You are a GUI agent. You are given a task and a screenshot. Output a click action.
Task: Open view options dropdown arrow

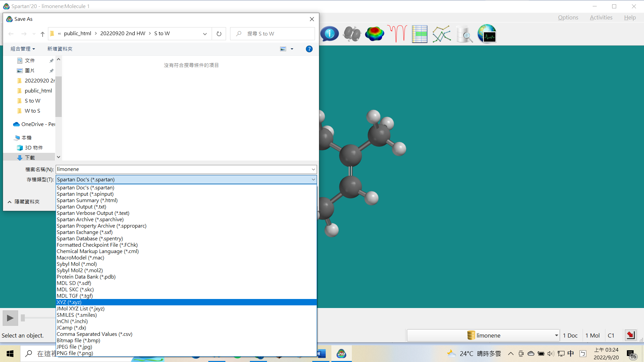click(292, 49)
